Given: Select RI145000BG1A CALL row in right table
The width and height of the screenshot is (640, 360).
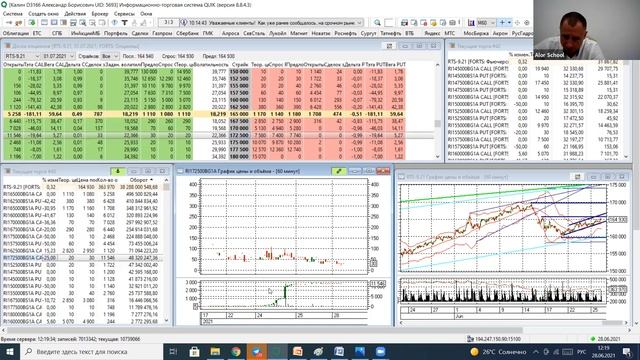Looking at the screenshot, I should point(535,69).
